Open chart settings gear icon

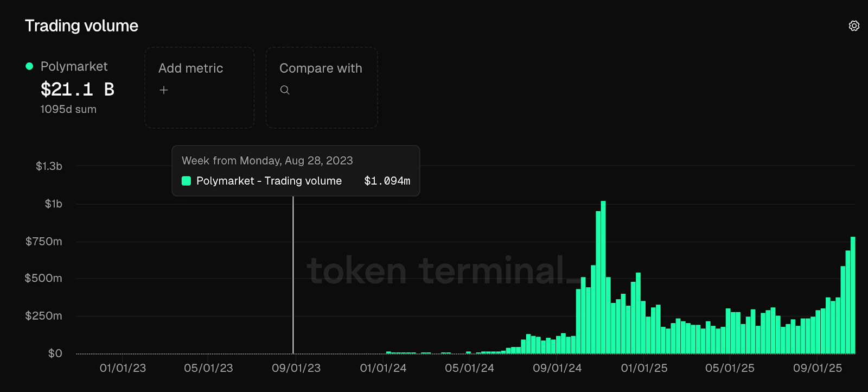coord(854,26)
